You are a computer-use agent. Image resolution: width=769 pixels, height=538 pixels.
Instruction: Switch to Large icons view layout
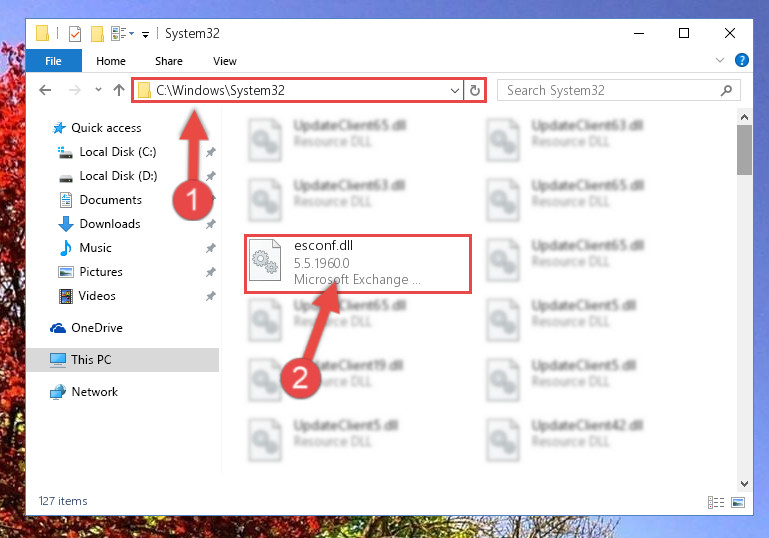click(738, 502)
